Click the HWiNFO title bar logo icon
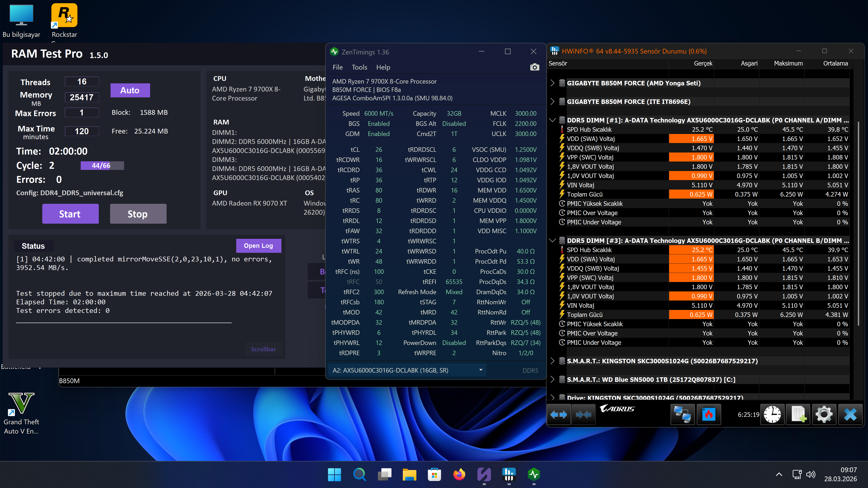868x488 pixels. [554, 51]
